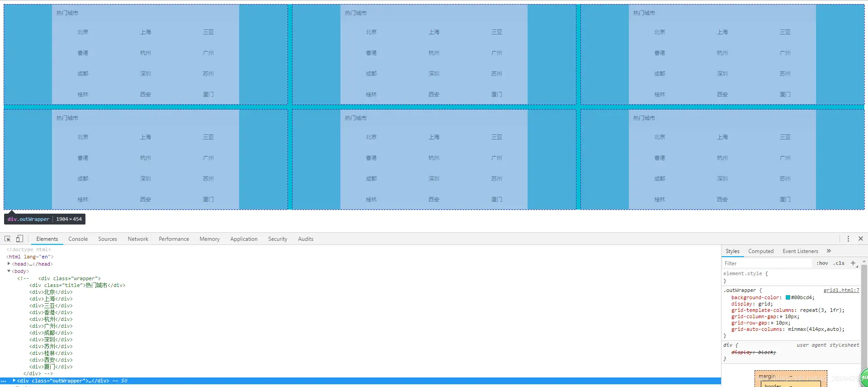The height and width of the screenshot is (387, 868).
Task: Select the Styles sidebar tab
Action: 732,251
